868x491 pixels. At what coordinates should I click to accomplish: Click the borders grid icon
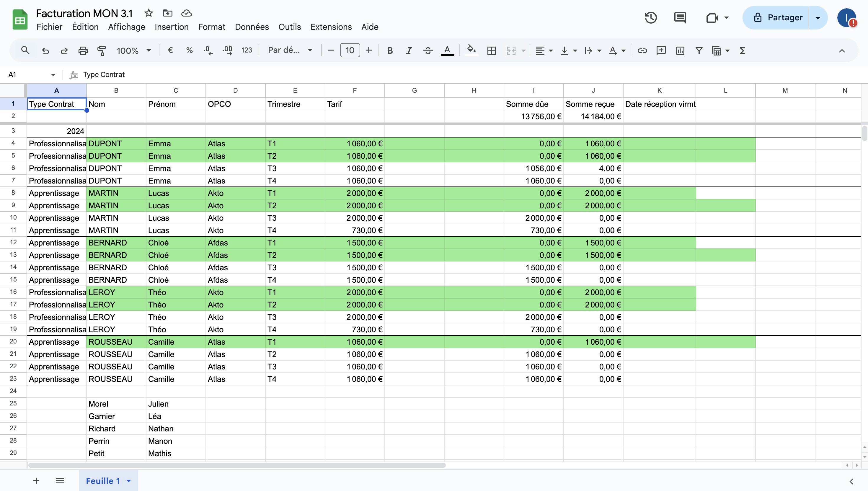492,50
